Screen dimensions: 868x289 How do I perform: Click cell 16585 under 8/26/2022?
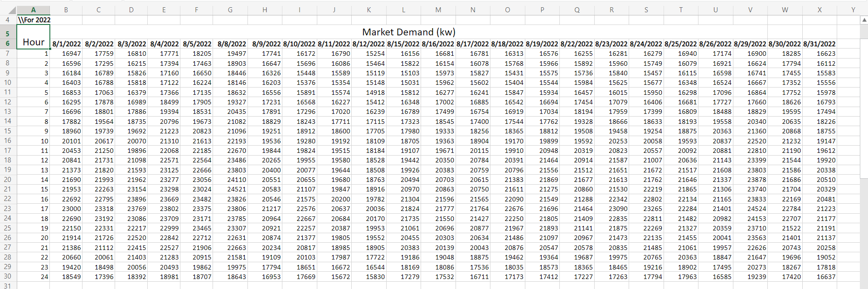point(716,277)
